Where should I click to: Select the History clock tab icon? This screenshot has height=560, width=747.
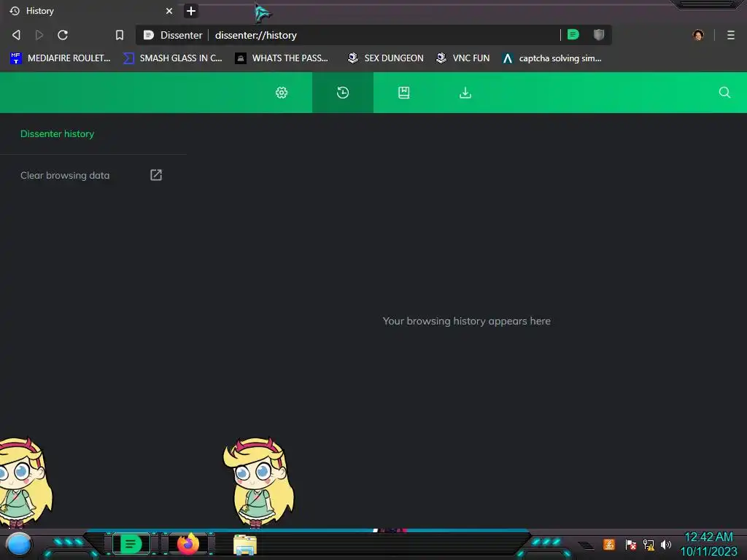pyautogui.click(x=343, y=93)
